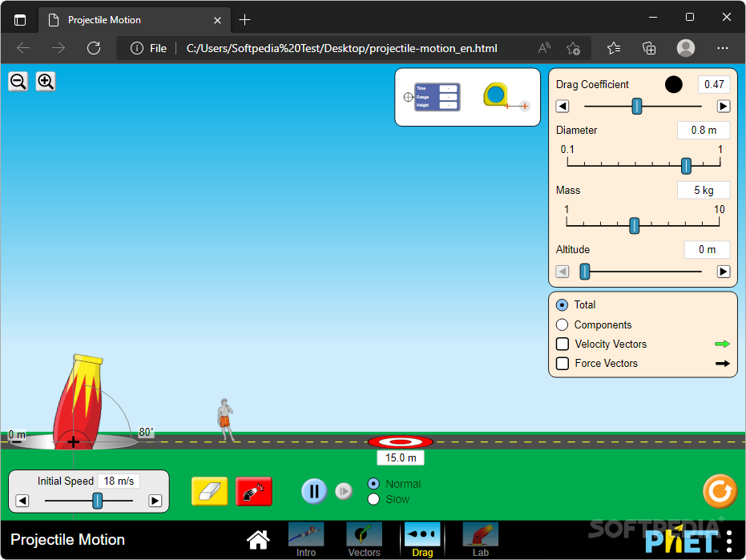Click the red bullseye target

coord(401,442)
